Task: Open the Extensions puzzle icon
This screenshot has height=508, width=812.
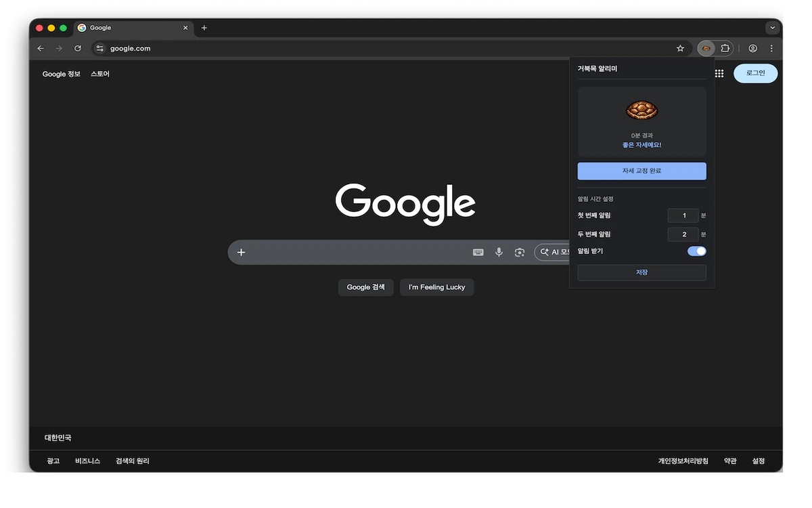Action: [725, 48]
